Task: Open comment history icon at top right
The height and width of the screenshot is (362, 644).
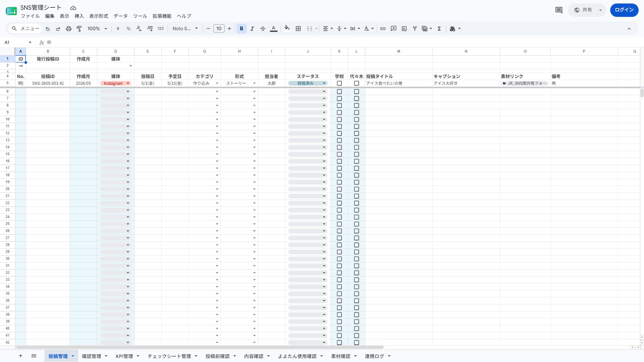Action: click(559, 10)
